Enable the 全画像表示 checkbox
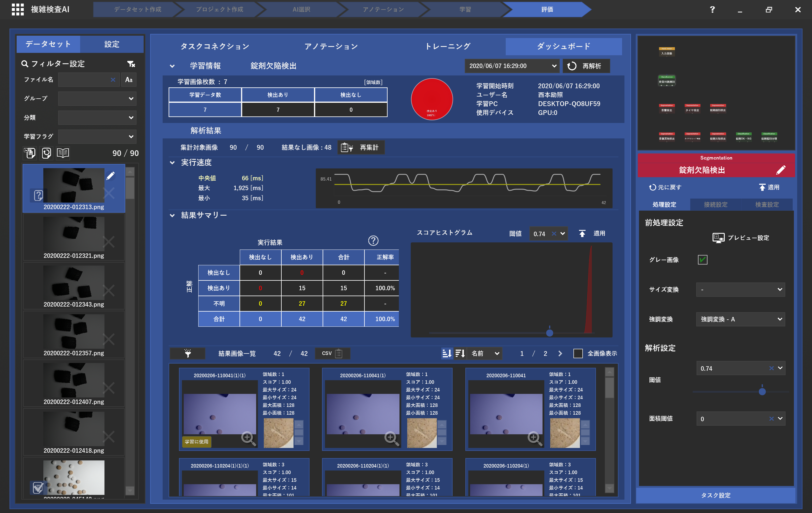The width and height of the screenshot is (812, 513). tap(578, 353)
